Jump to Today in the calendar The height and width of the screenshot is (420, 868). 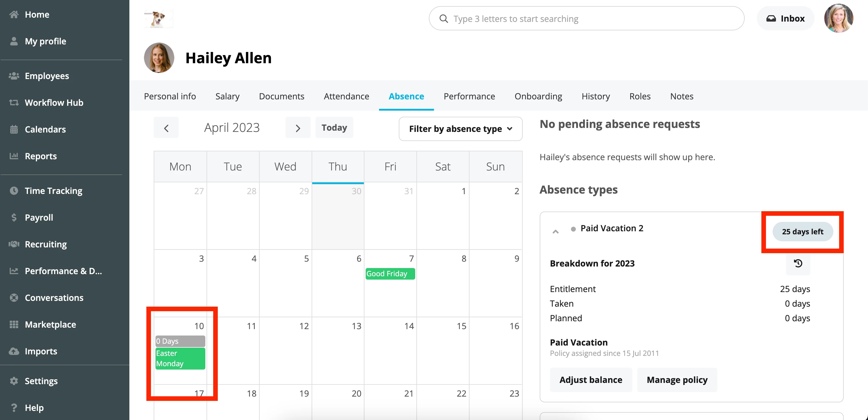pyautogui.click(x=334, y=127)
